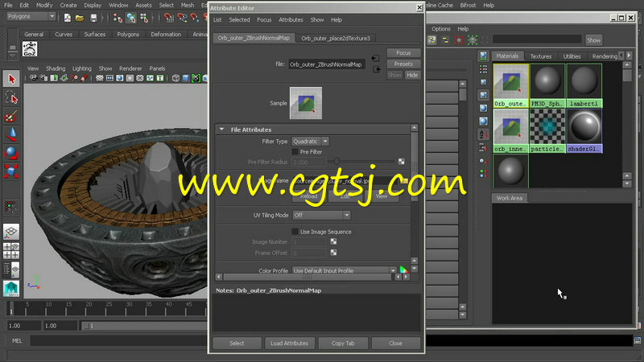Screen dimensions: 644x362
Task: Click the Presets button
Action: click(403, 64)
